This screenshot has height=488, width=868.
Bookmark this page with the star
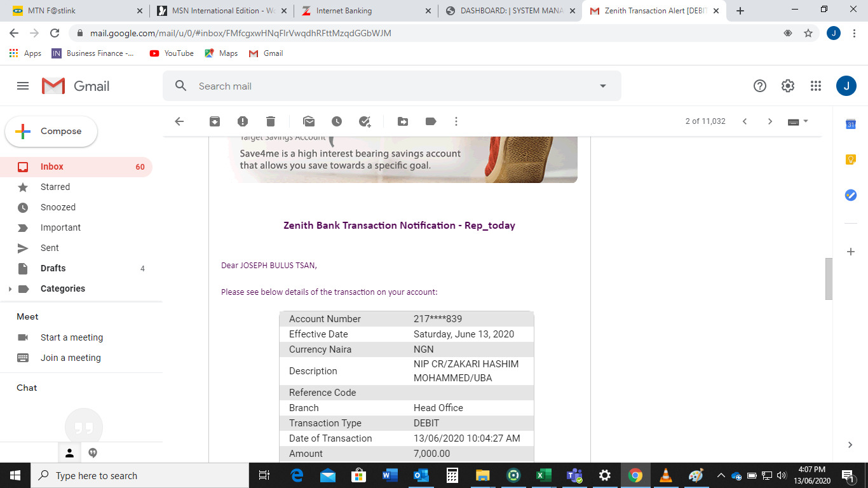point(808,33)
